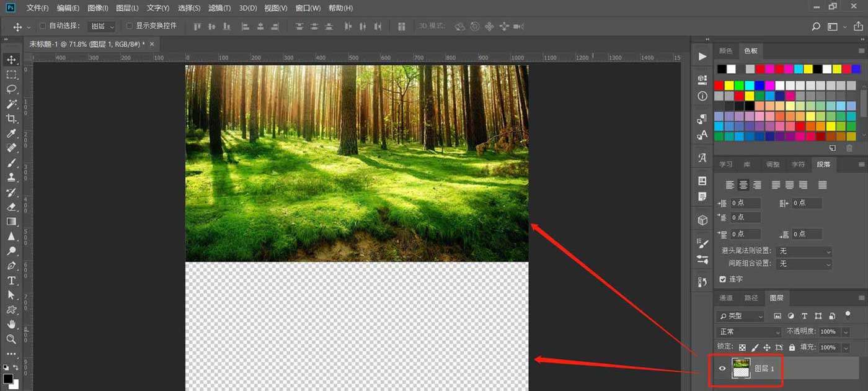
Task: Filter layers by type layer icon
Action: (805, 316)
